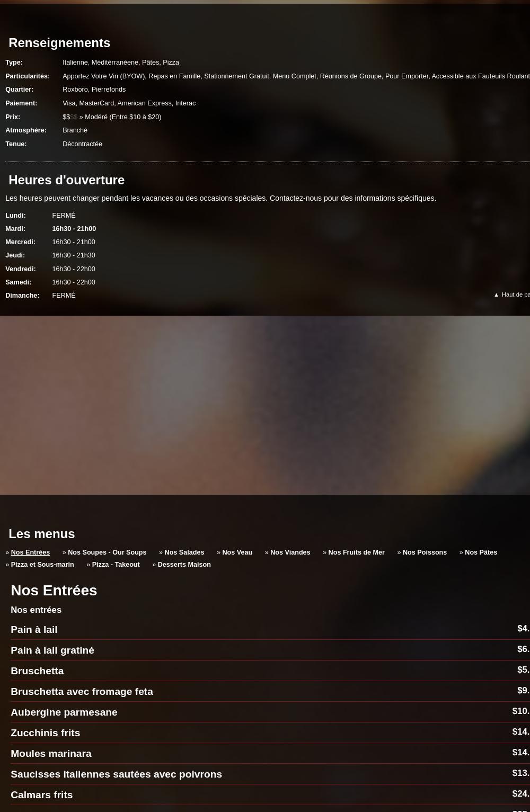Open the Nos Viandes menu section
Screen dimensions: 530x812
290,552
